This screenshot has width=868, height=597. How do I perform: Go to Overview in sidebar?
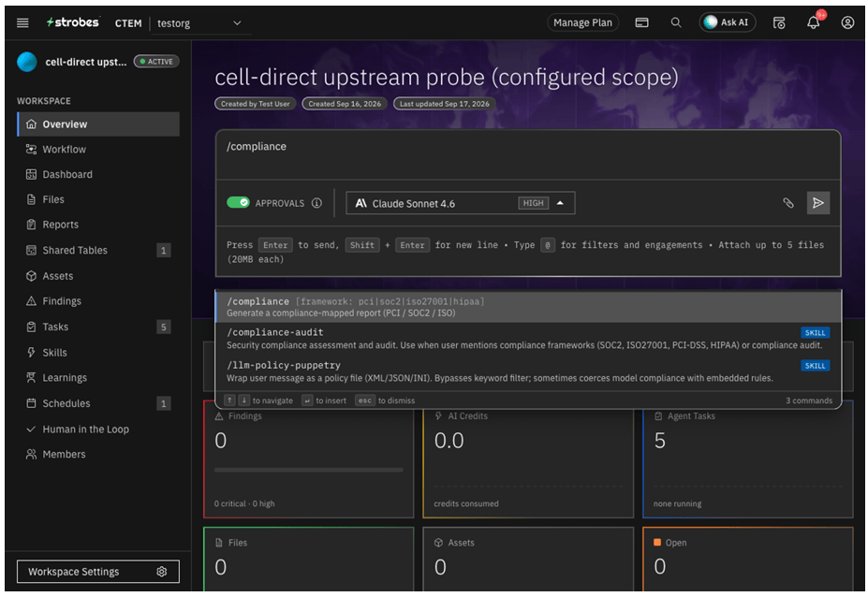pos(98,124)
